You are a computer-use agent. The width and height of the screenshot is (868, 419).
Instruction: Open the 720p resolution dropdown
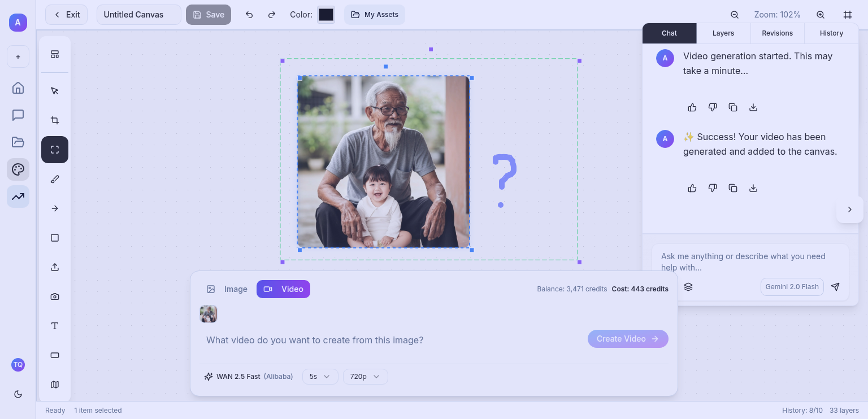click(365, 377)
